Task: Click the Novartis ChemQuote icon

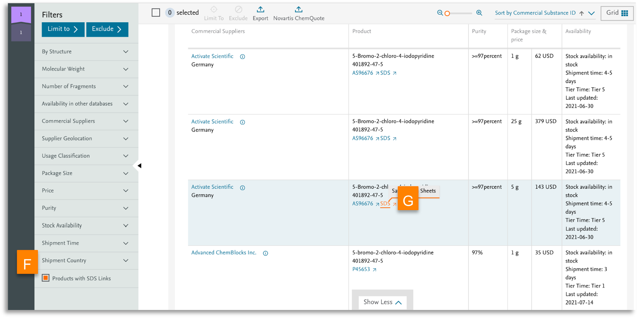Action: click(299, 10)
